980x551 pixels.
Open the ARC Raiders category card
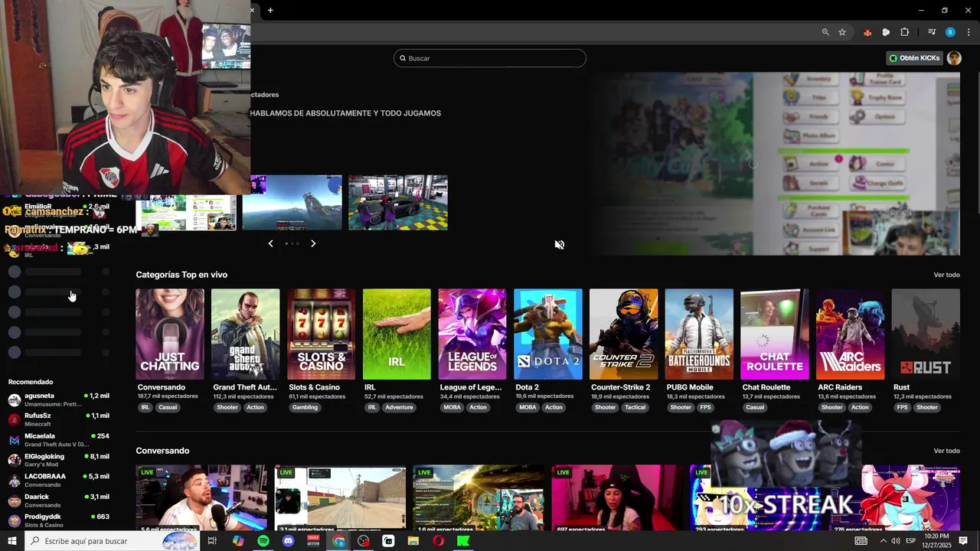click(851, 334)
